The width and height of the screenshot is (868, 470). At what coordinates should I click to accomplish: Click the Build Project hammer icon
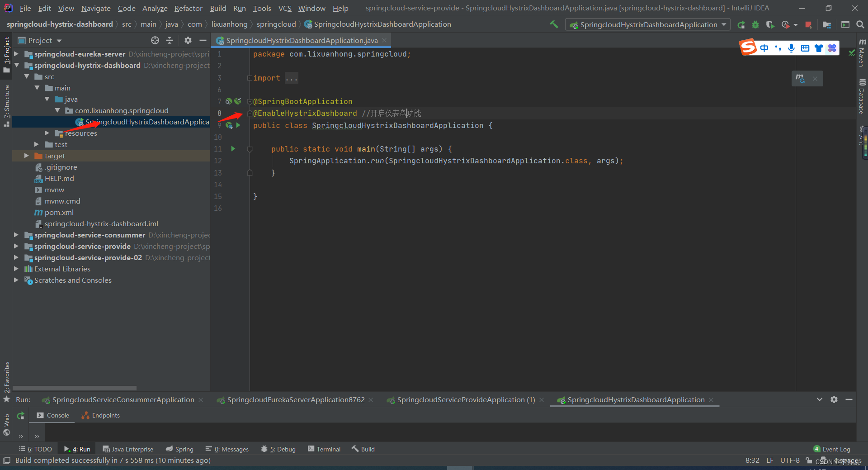point(554,24)
